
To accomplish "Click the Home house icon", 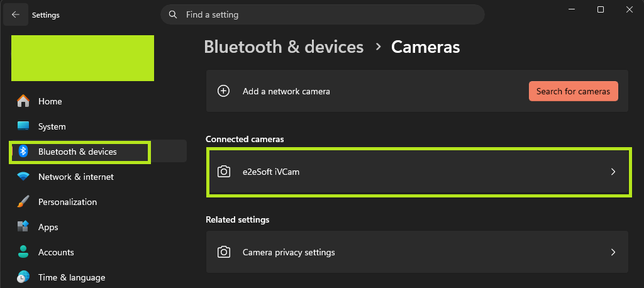I will tap(23, 101).
